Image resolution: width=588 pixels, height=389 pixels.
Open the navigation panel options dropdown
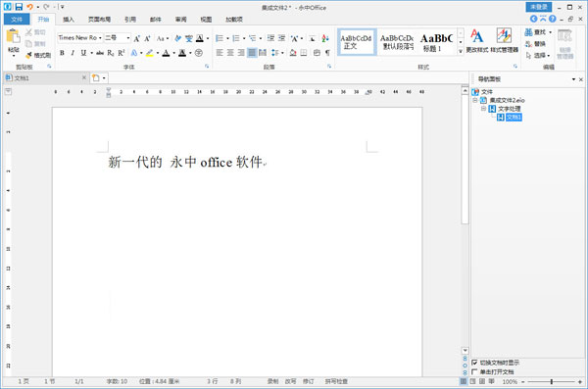click(573, 79)
